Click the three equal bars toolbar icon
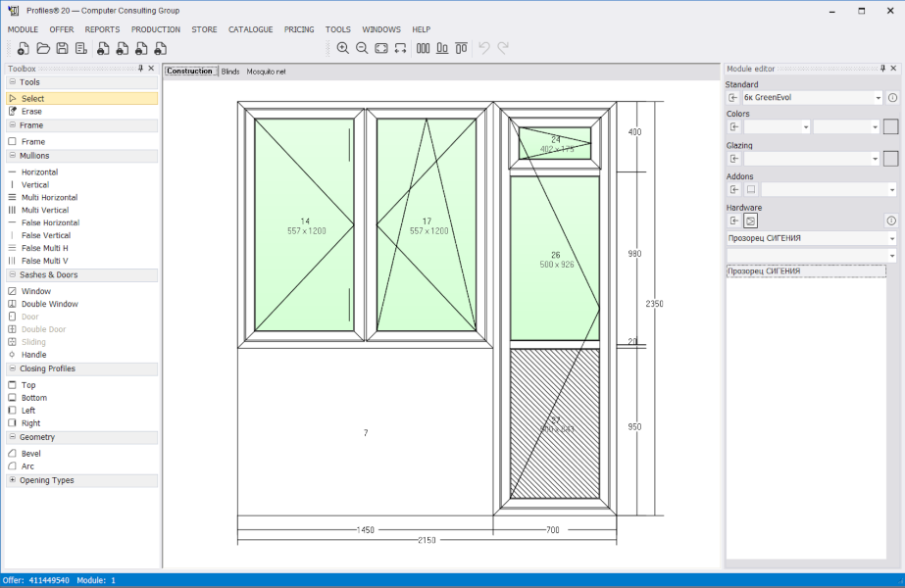Image resolution: width=905 pixels, height=588 pixels. coord(423,48)
